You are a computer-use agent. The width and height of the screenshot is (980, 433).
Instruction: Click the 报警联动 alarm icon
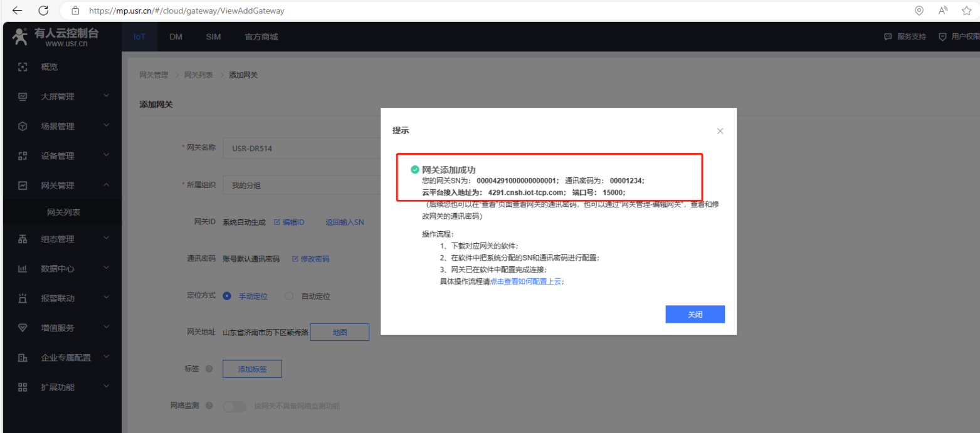[x=23, y=298]
